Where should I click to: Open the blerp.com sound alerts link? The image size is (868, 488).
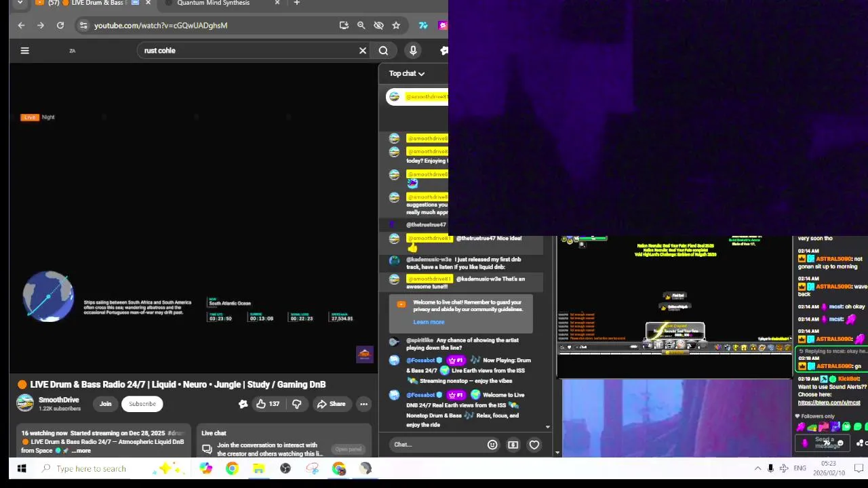point(829,403)
